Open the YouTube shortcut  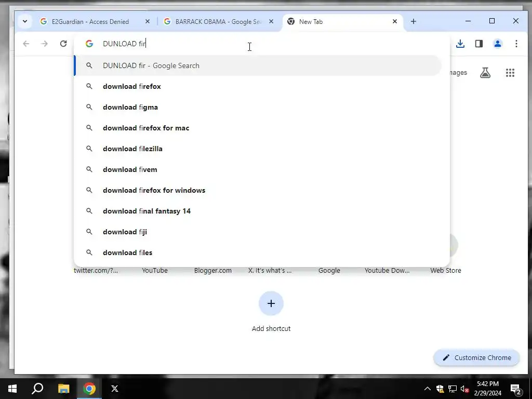(x=155, y=270)
